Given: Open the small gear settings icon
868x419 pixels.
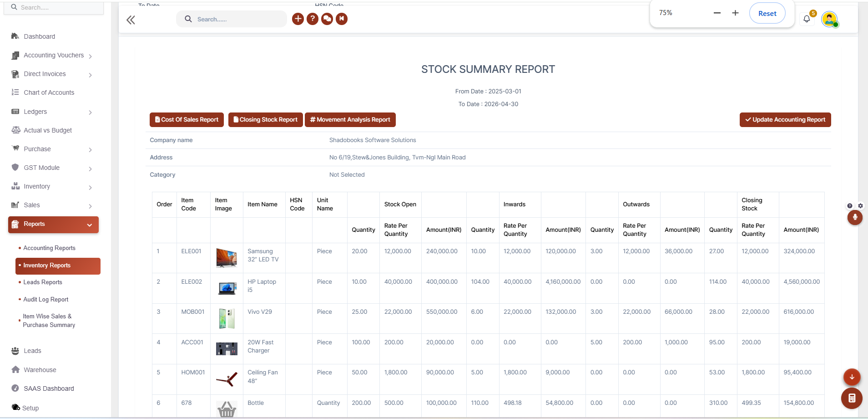Looking at the screenshot, I should coord(860,206).
